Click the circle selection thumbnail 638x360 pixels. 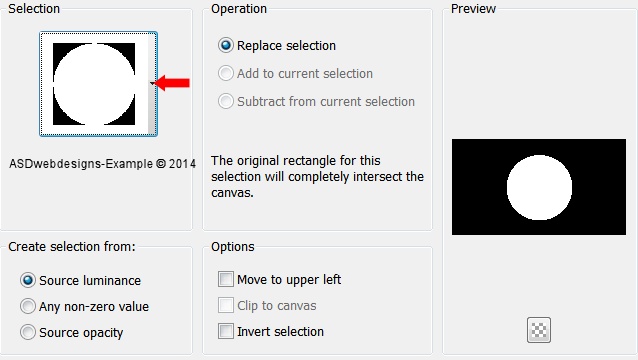(94, 84)
